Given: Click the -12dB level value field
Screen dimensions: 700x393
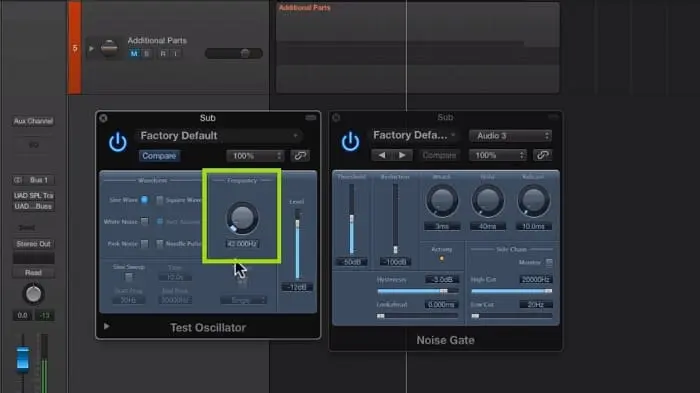Looking at the screenshot, I should point(297,287).
